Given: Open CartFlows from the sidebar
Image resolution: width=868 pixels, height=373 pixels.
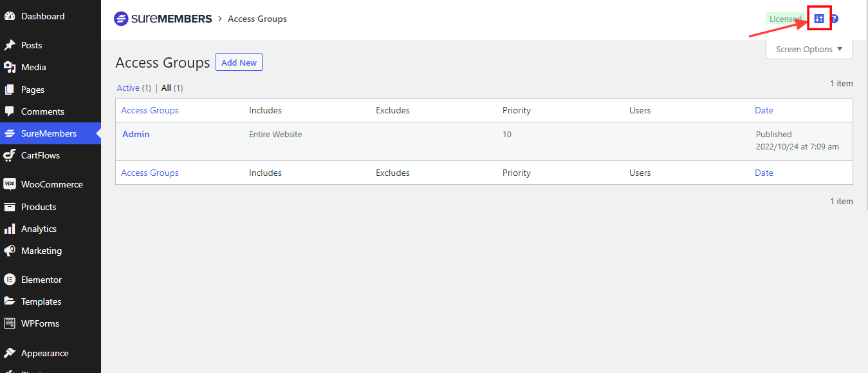Looking at the screenshot, I should click(x=40, y=155).
